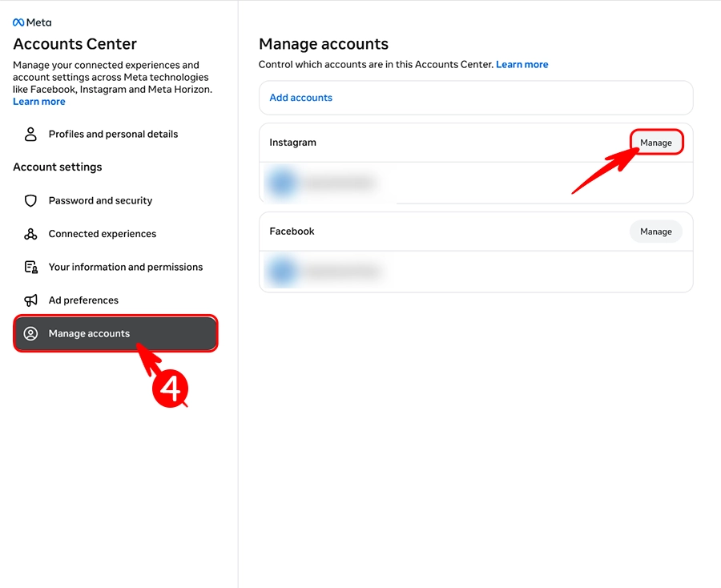Viewport: 721px width, 588px height.
Task: Click the Connected experiences nodes icon
Action: pos(31,234)
